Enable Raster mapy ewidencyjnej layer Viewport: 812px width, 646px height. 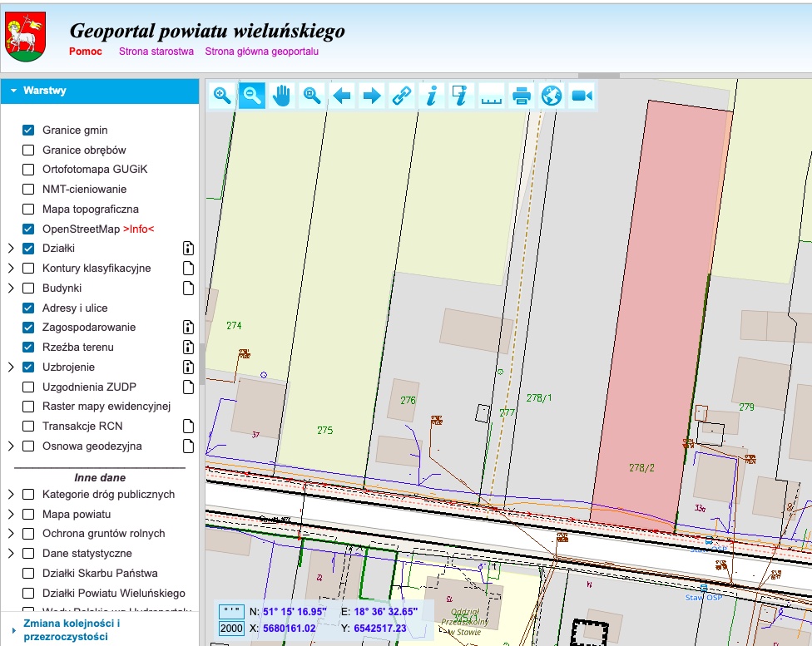28,407
